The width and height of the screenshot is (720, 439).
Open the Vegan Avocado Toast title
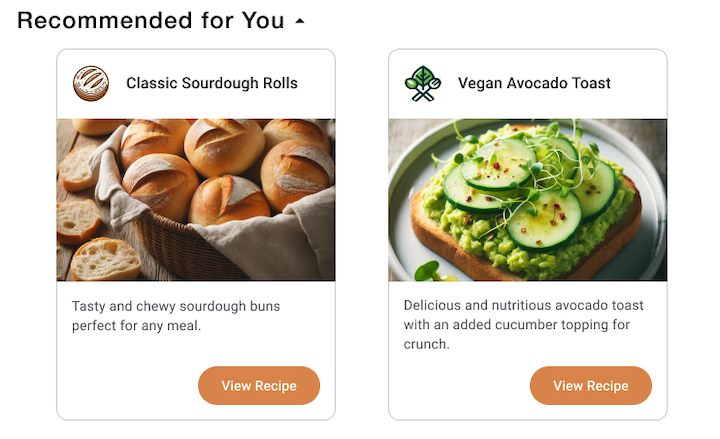click(534, 83)
